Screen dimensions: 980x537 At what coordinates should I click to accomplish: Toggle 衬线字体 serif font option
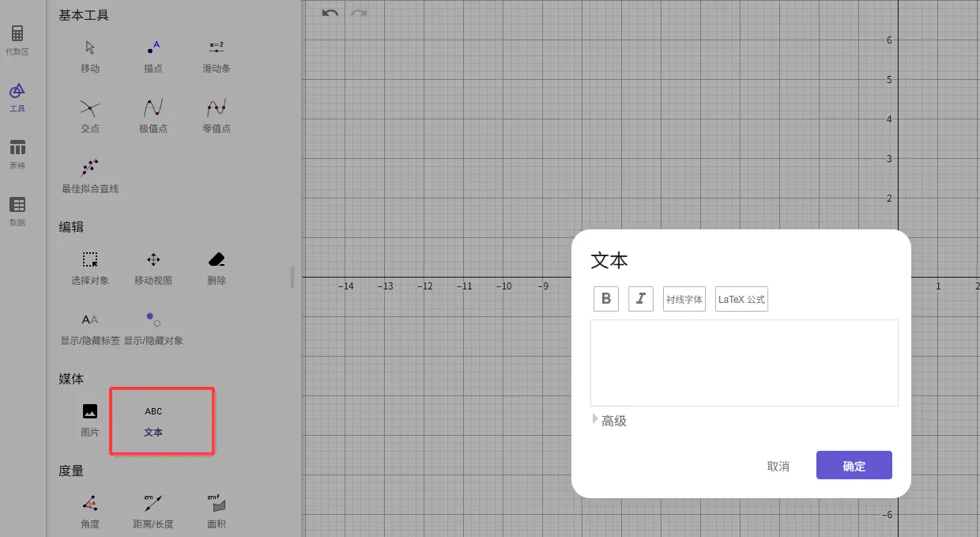tap(684, 299)
